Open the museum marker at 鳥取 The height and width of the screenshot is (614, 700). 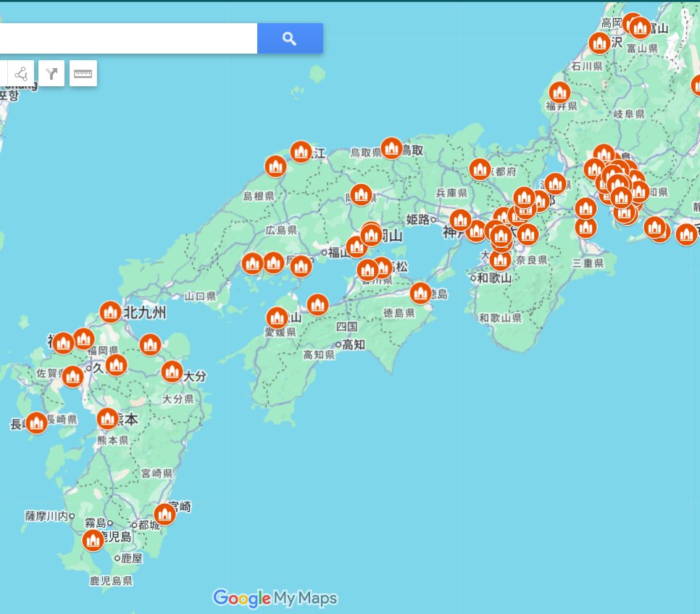click(391, 148)
